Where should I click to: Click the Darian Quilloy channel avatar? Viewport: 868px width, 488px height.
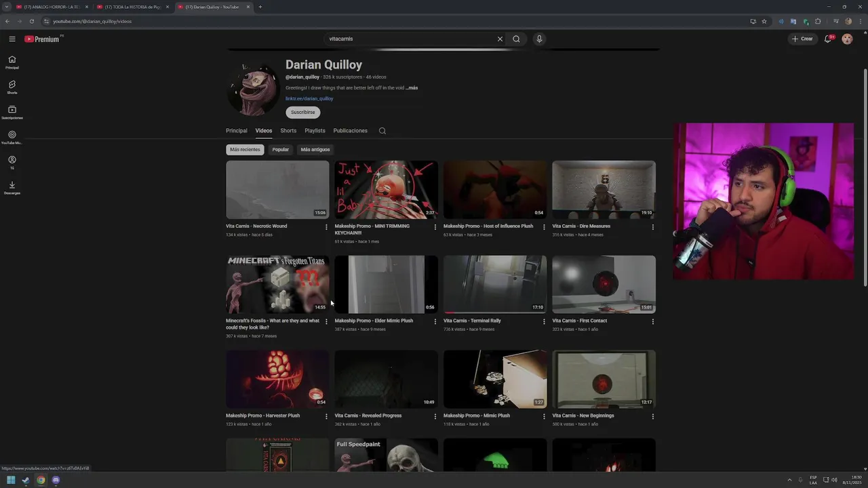[253, 89]
